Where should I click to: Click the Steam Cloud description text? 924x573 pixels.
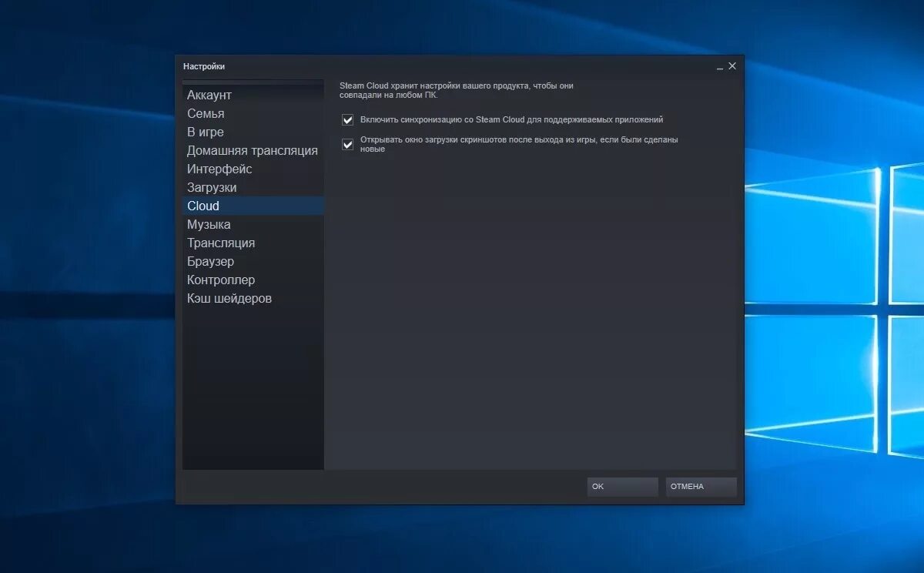[x=457, y=90]
